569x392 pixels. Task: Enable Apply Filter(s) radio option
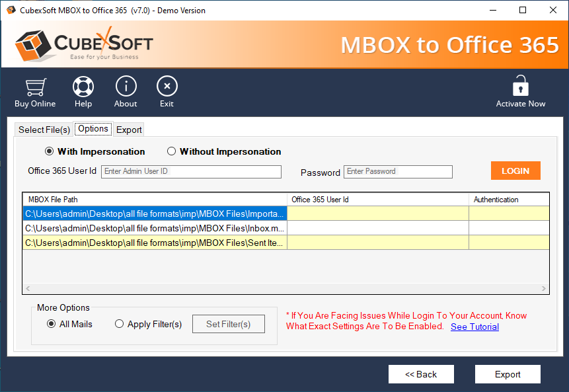coord(120,324)
